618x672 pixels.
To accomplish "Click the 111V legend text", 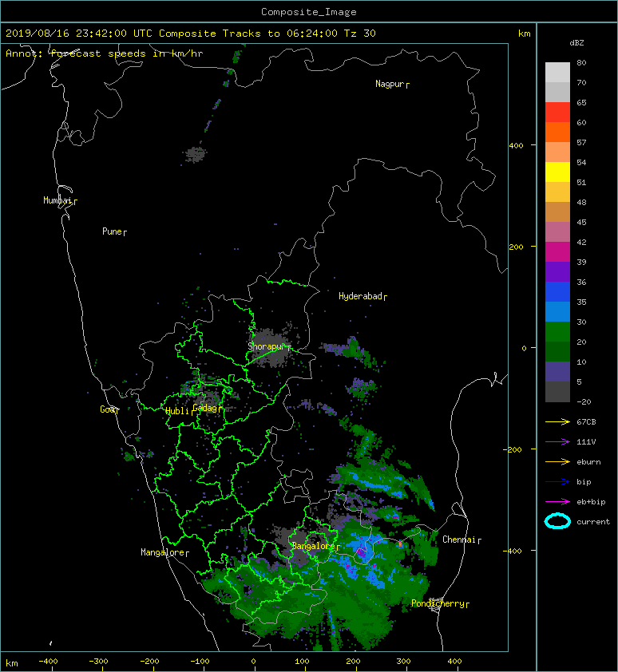I will [586, 442].
